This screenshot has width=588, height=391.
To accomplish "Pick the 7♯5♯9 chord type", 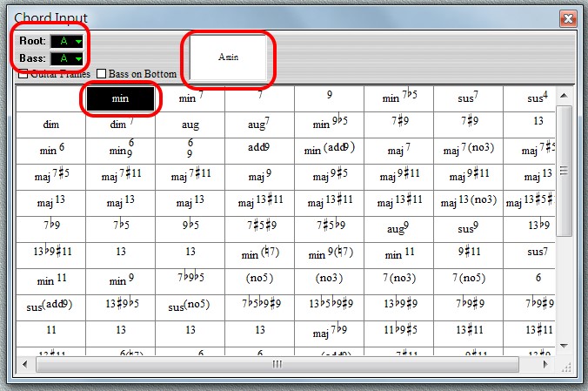I will point(259,230).
